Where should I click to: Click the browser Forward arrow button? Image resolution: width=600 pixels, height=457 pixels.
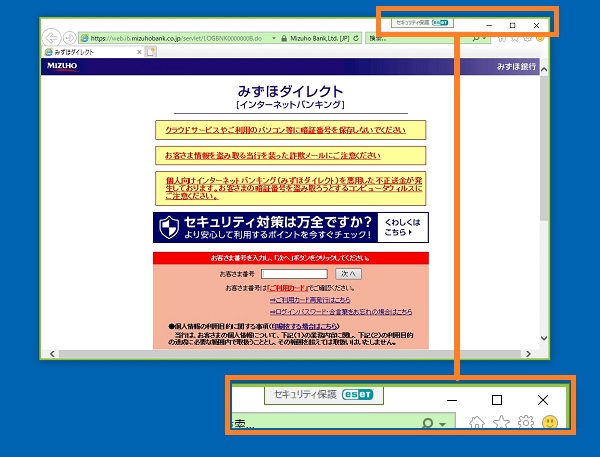coord(70,38)
